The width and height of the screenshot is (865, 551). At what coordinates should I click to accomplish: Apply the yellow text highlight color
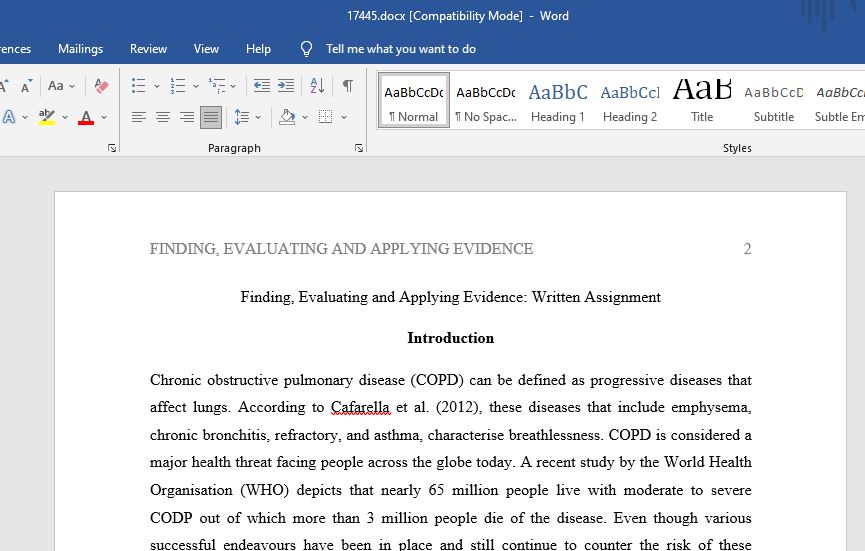tap(47, 117)
